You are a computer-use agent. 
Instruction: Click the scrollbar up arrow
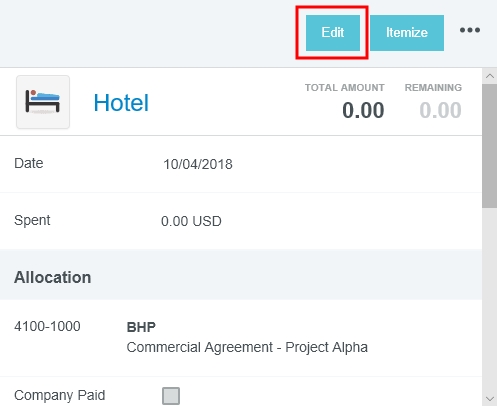[490, 76]
